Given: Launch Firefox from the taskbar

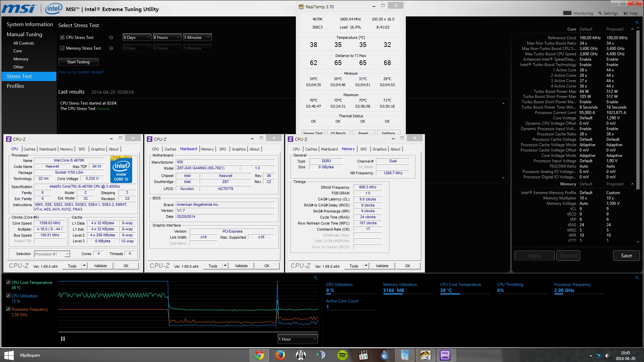Looking at the screenshot, I should (280, 355).
